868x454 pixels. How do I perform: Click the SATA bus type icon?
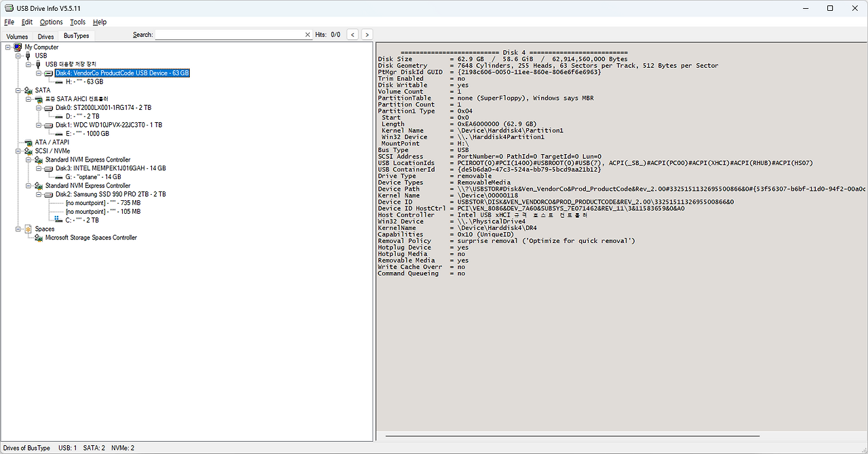pos(28,90)
